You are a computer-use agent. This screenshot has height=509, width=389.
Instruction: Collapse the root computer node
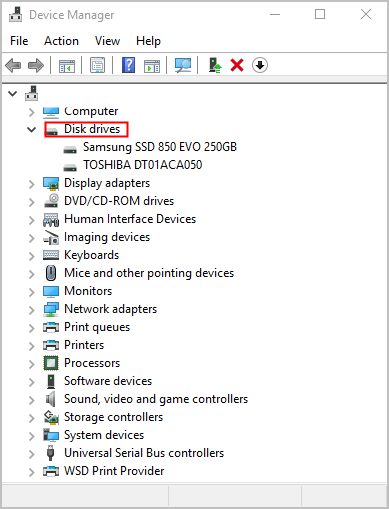(x=13, y=94)
